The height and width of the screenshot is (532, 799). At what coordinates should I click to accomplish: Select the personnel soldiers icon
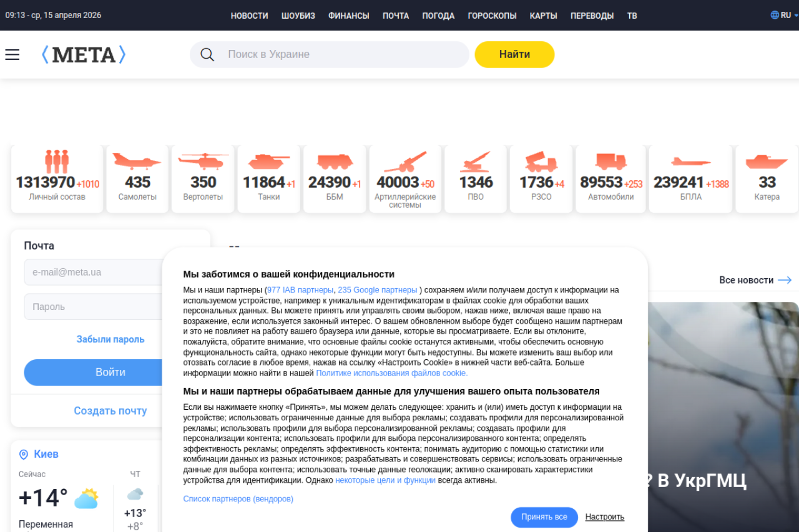coord(57,162)
